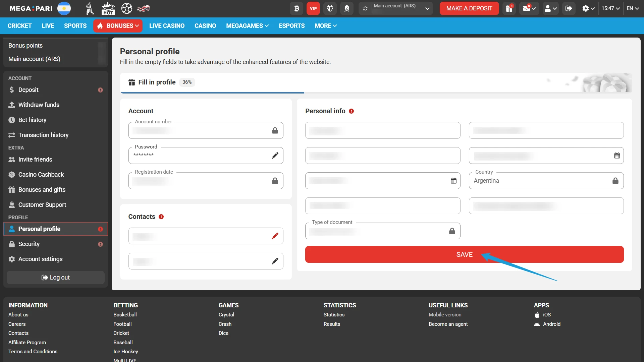Open Casino Cashback
This screenshot has height=362, width=644.
[x=56, y=175]
